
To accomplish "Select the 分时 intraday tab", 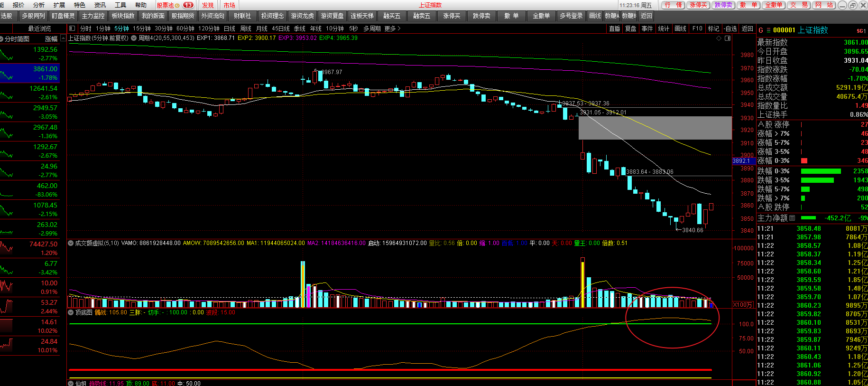I will (86, 28).
